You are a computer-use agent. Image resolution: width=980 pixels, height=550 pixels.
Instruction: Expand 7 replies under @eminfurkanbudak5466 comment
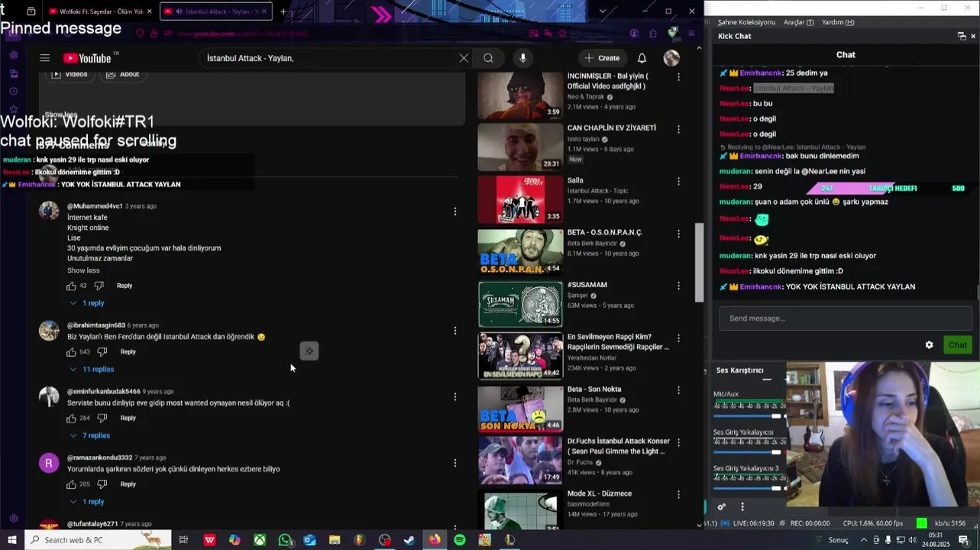coord(90,435)
